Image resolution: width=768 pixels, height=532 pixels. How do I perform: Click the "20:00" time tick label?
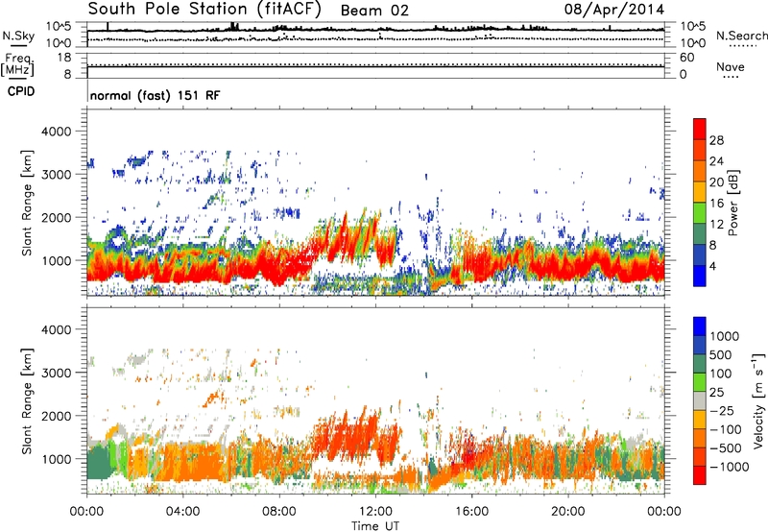(x=567, y=512)
